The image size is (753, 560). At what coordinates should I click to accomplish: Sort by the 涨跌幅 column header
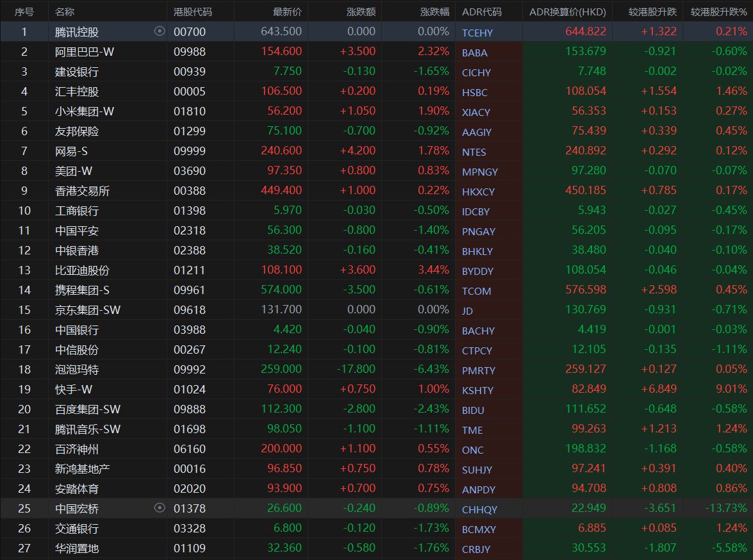coord(434,12)
